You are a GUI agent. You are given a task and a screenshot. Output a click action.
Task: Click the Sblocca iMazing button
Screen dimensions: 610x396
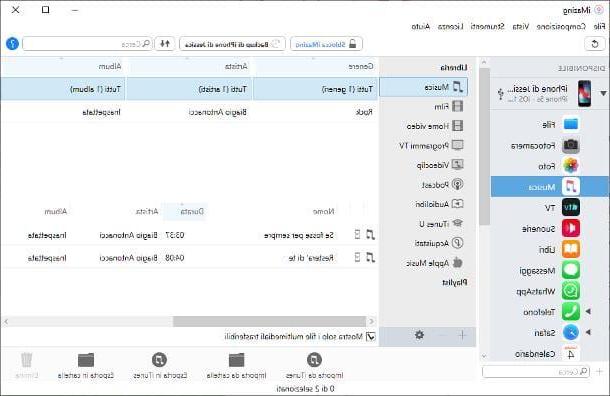(x=326, y=44)
